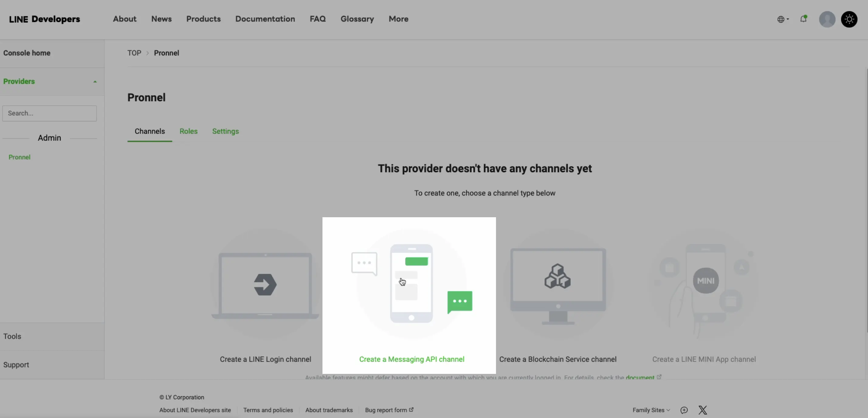Screen dimensions: 868x418
Task: Open the language globe selector
Action: coord(783,19)
